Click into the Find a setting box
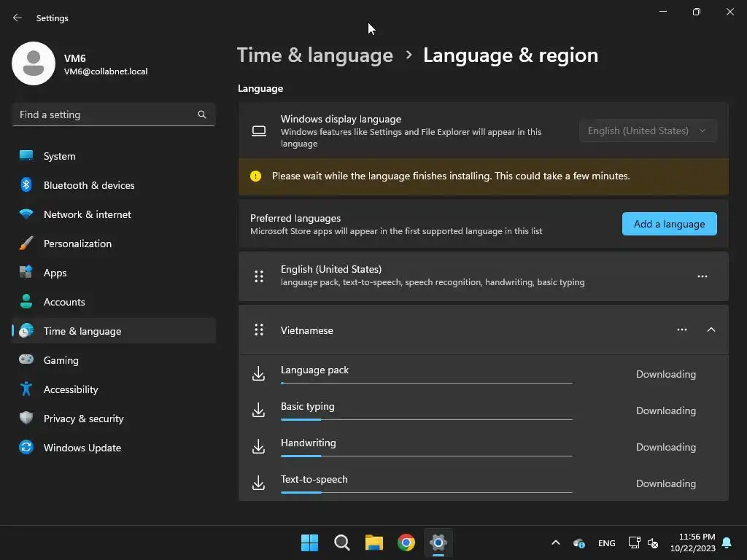The width and height of the screenshot is (747, 560). [x=113, y=114]
